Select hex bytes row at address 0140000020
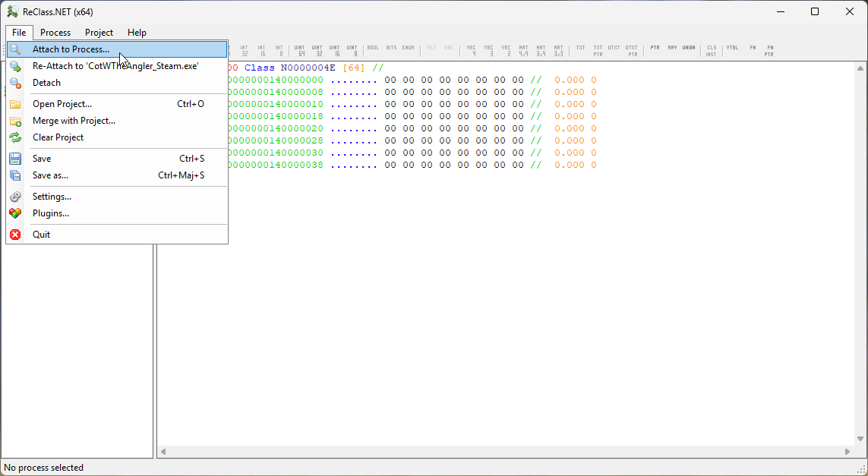The image size is (868, 476). coord(454,129)
